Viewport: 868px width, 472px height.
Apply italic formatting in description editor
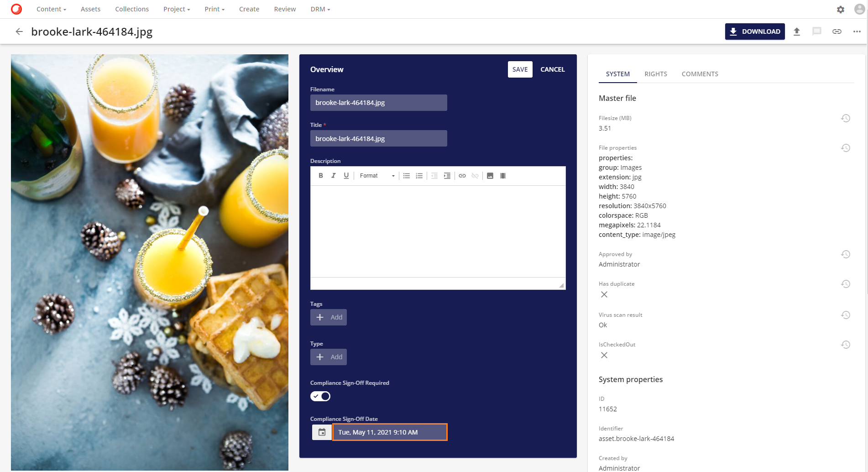[334, 176]
